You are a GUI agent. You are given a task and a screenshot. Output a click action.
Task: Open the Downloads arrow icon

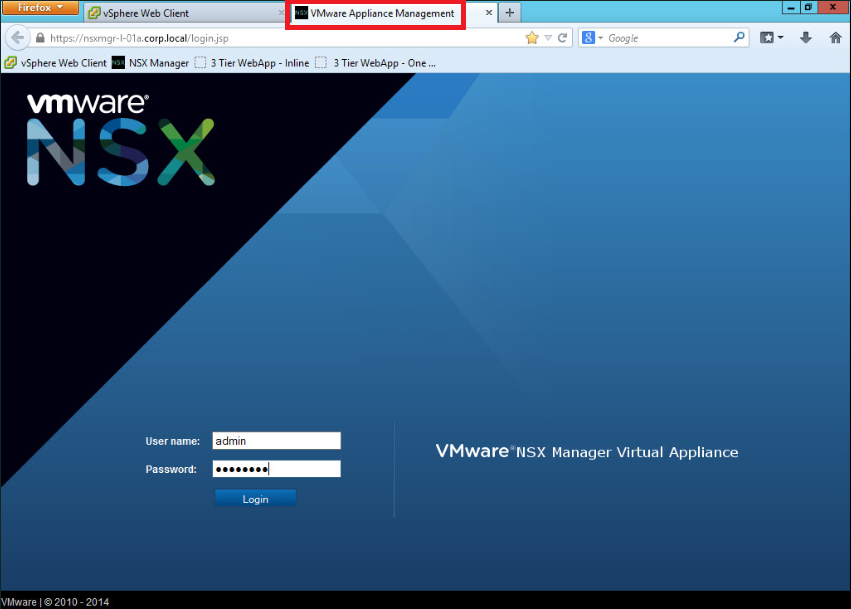805,37
